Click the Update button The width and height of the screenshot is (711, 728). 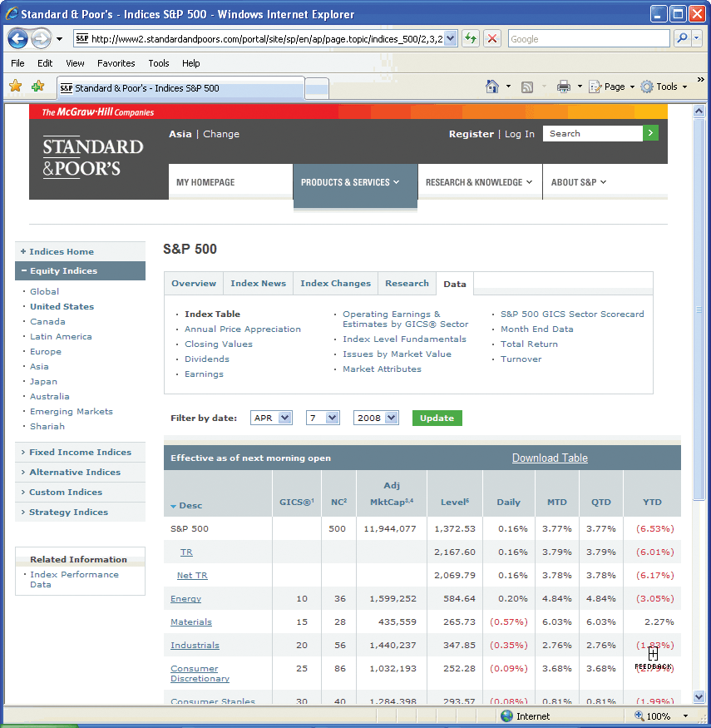pyautogui.click(x=437, y=418)
